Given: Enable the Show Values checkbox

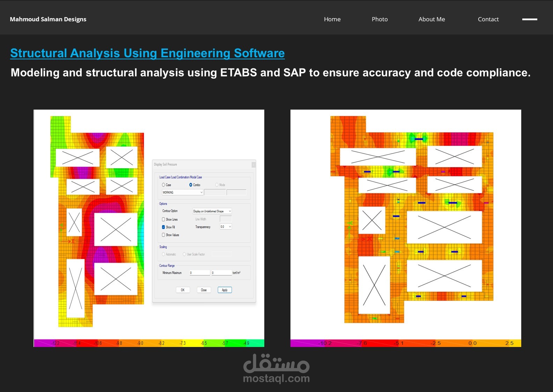Looking at the screenshot, I should [163, 235].
